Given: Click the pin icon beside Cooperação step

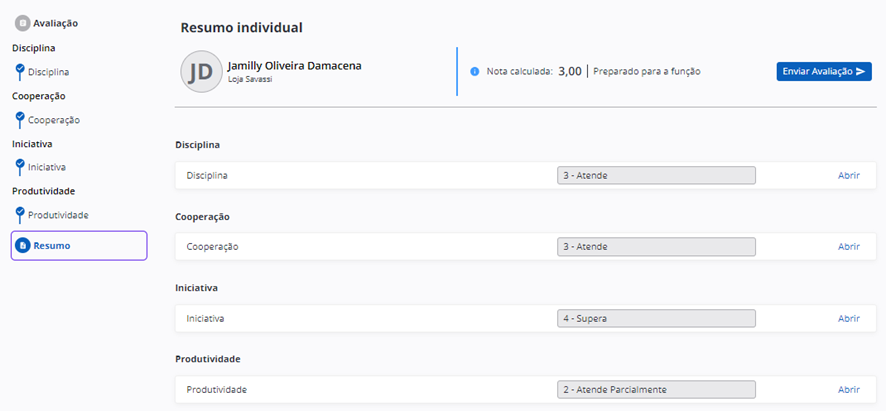Looking at the screenshot, I should 19,119.
